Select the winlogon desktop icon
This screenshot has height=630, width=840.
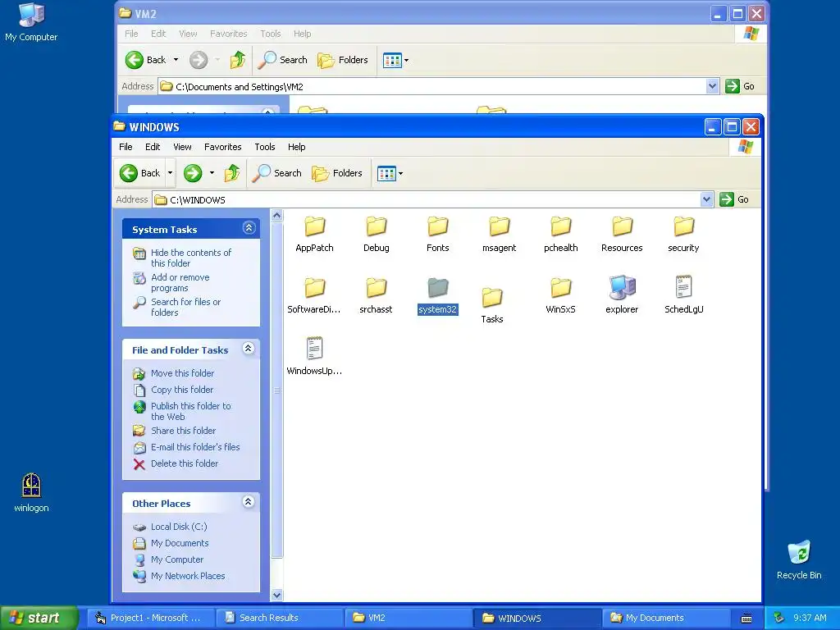(x=31, y=493)
